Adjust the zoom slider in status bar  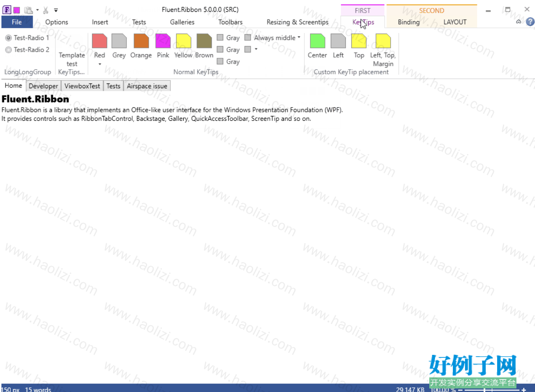point(492,390)
